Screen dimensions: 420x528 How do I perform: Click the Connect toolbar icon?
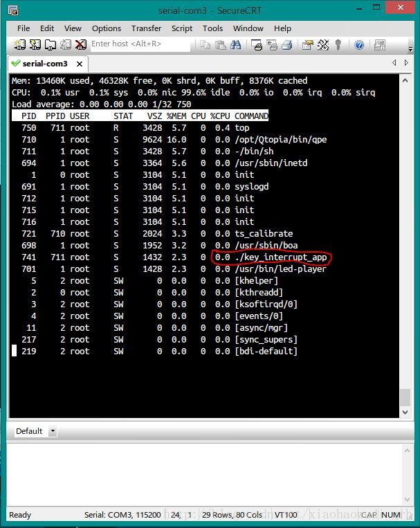(19, 44)
